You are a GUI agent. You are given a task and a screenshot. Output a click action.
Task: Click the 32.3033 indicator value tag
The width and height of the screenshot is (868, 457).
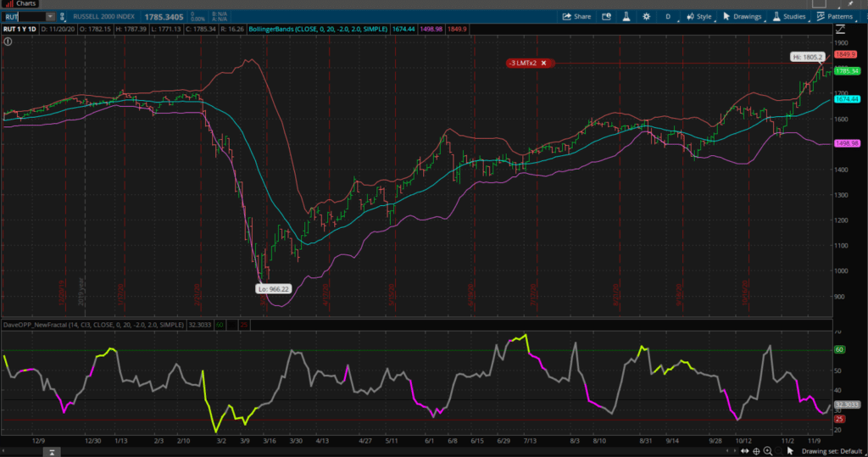click(847, 405)
